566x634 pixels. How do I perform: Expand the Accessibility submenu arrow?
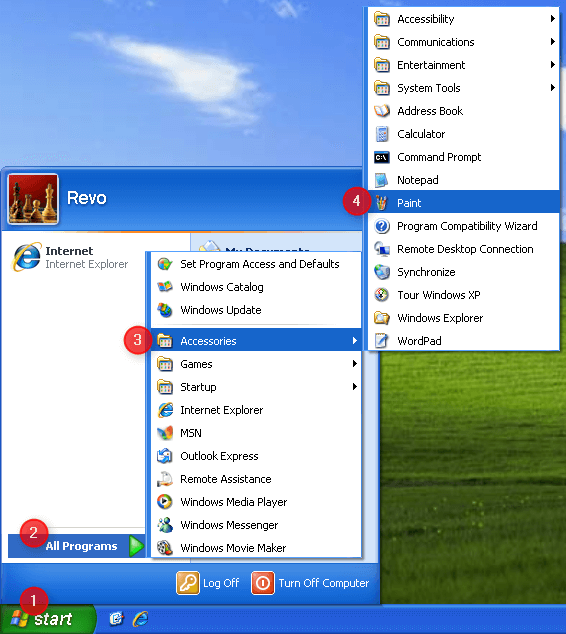tap(553, 19)
